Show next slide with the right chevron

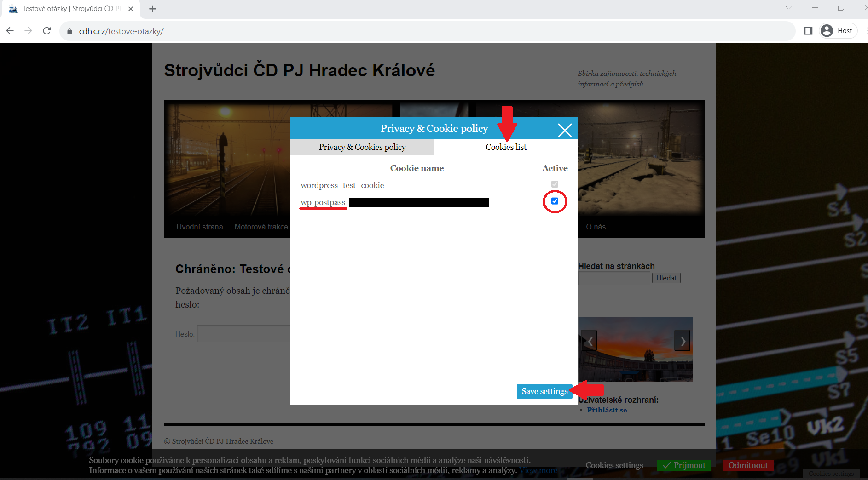pos(683,341)
